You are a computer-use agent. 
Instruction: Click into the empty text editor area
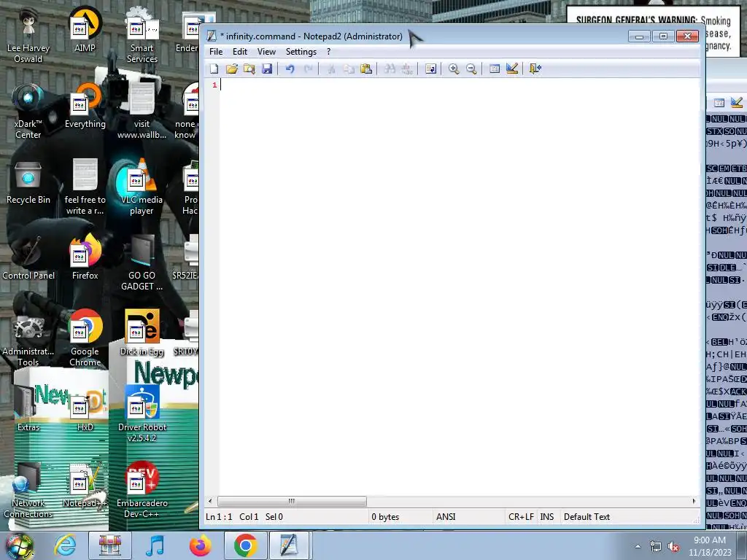[x=460, y=286]
